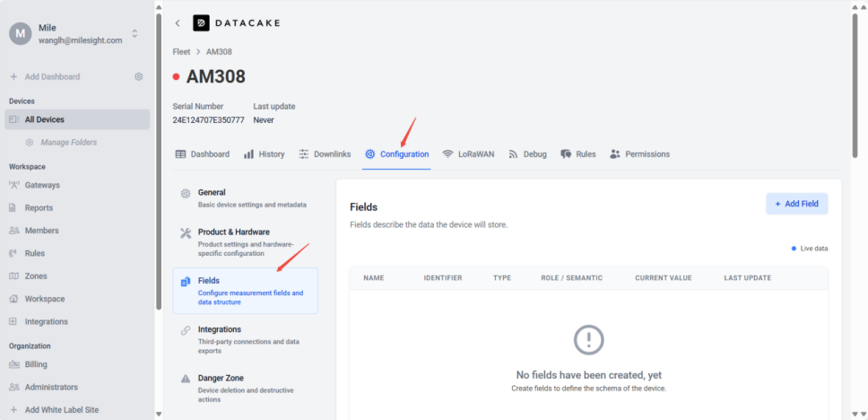Go back using the left chevron arrow
Viewport: 868px width, 420px height.
[x=178, y=22]
